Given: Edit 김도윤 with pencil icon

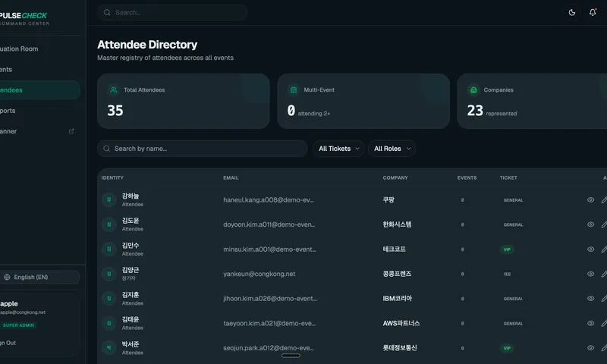Looking at the screenshot, I should click(604, 224).
